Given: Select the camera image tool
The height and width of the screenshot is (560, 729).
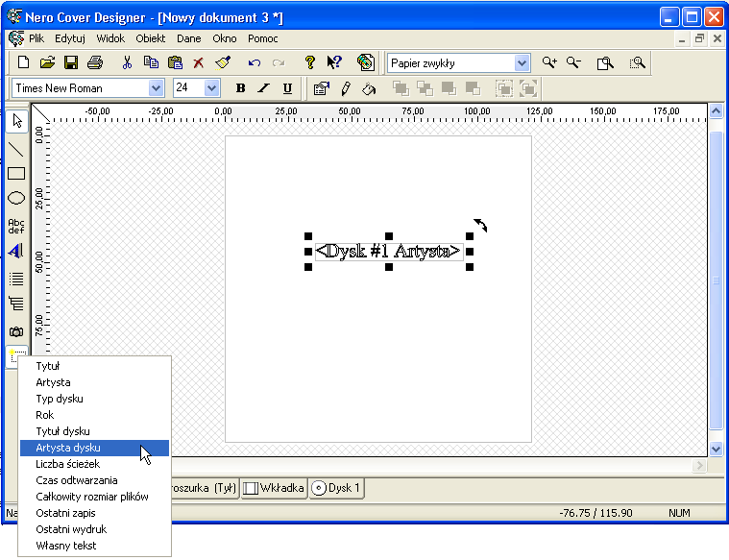Looking at the screenshot, I should 16,331.
